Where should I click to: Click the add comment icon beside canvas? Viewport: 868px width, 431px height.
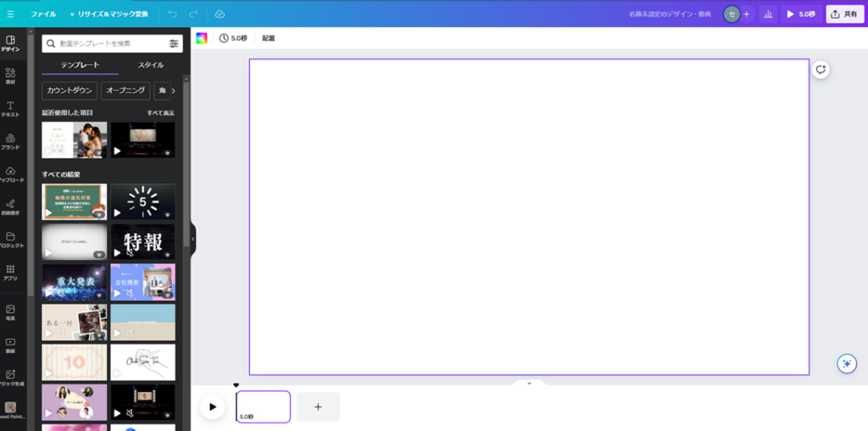(820, 69)
